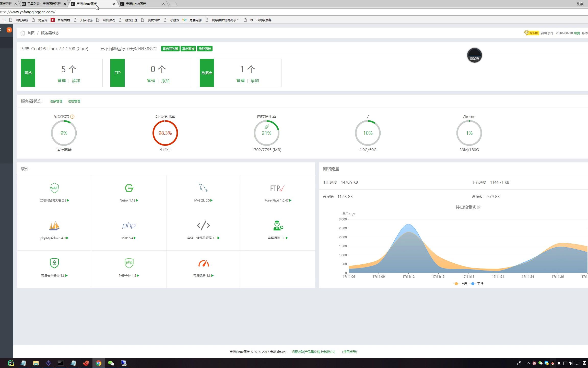Click 添加 in the 网站 card
The image size is (588, 368).
click(76, 81)
